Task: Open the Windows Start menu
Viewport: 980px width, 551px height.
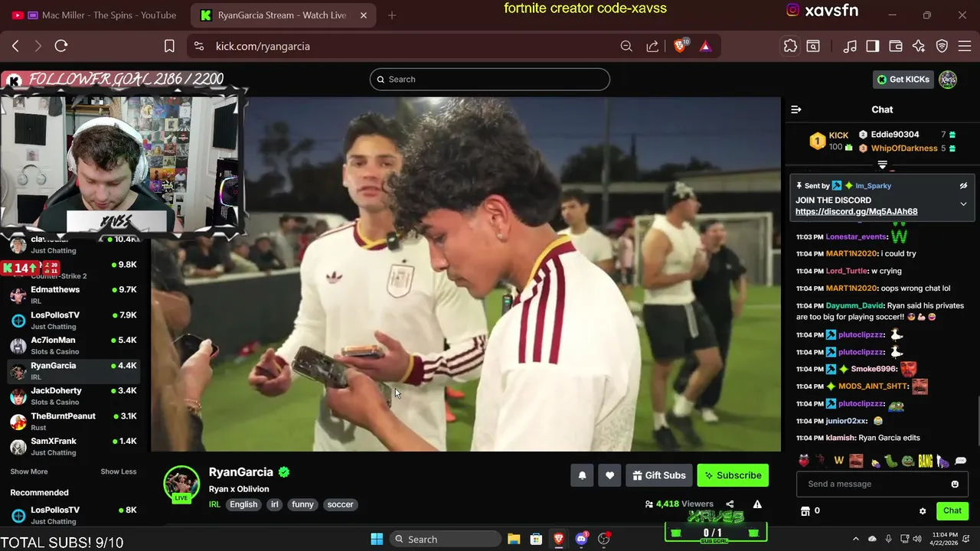Action: point(377,539)
